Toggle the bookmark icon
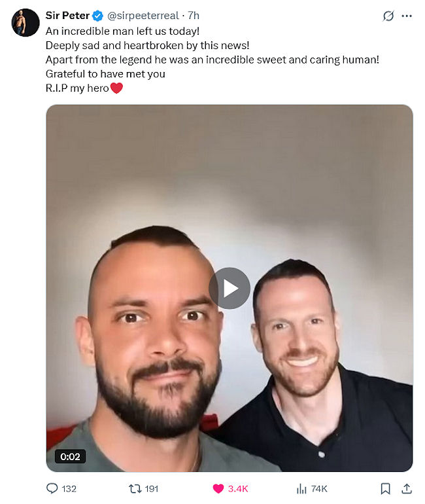The width and height of the screenshot is (425, 504). (x=386, y=488)
